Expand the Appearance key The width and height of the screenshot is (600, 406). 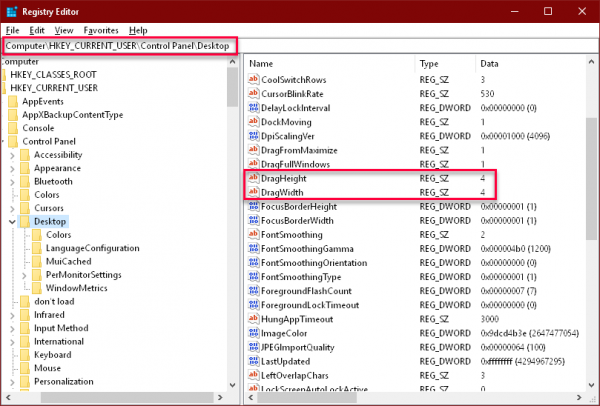12,169
